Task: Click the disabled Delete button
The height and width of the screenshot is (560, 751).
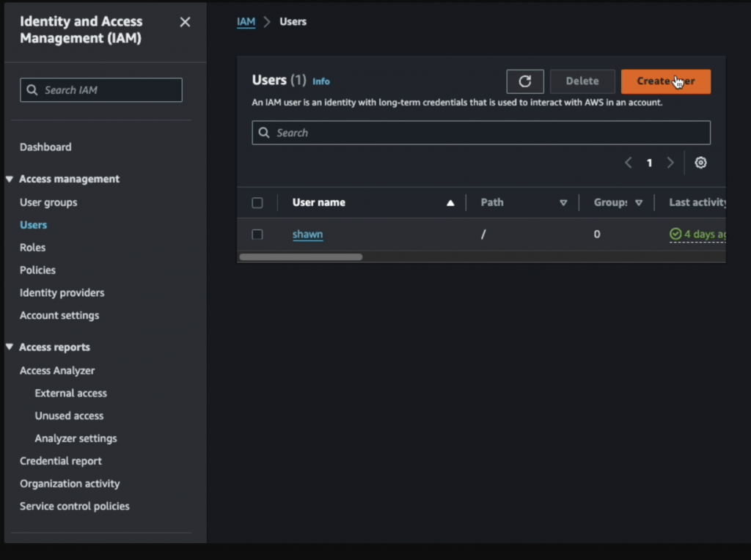Action: [x=582, y=81]
